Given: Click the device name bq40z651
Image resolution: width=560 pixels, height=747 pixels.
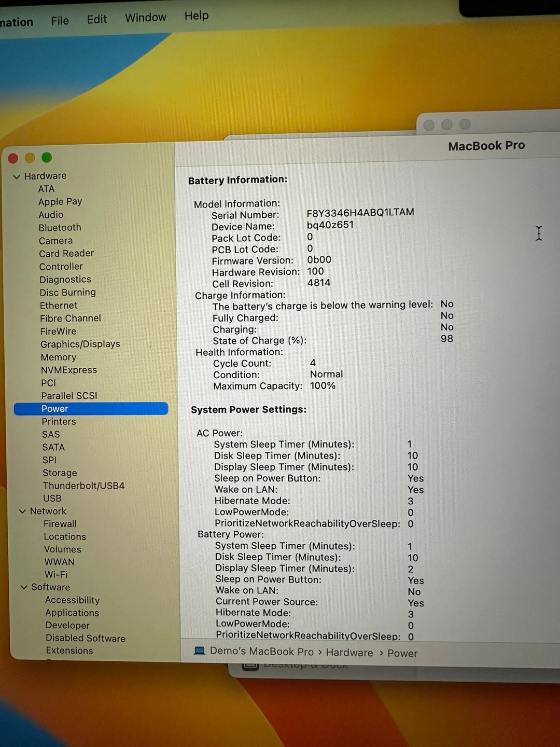Looking at the screenshot, I should tap(330, 225).
